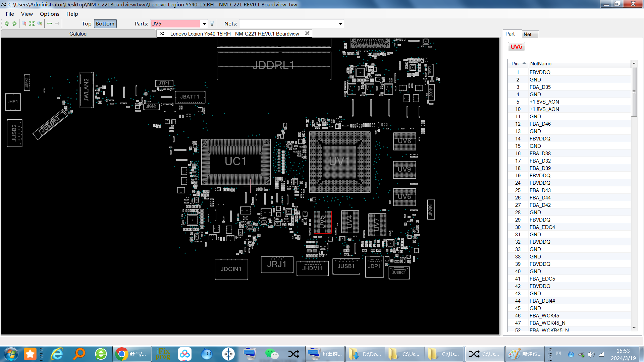The image size is (644, 362).
Task: Click the UV4 memory chip
Action: tap(350, 222)
